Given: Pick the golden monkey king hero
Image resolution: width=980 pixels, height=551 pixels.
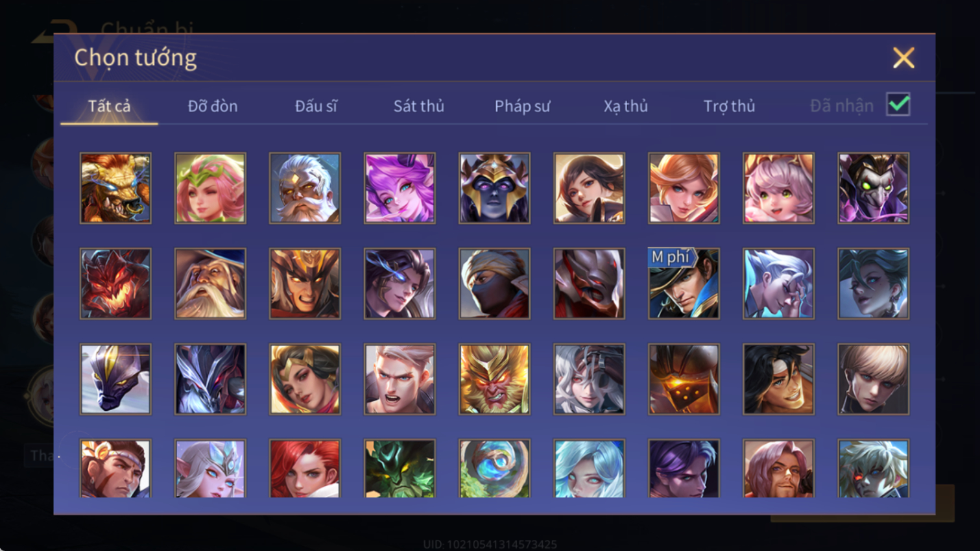Looking at the screenshot, I should [x=494, y=379].
